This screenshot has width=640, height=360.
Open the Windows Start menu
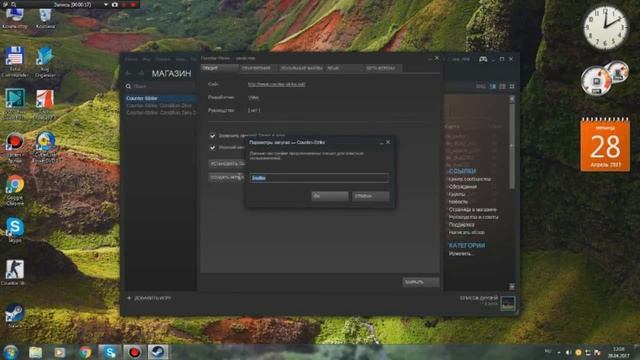click(x=11, y=352)
